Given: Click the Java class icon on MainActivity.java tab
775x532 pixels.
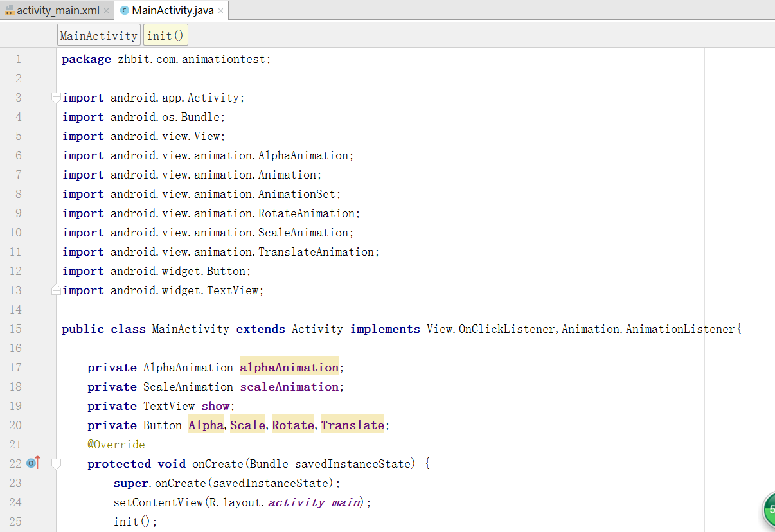Looking at the screenshot, I should tap(125, 11).
